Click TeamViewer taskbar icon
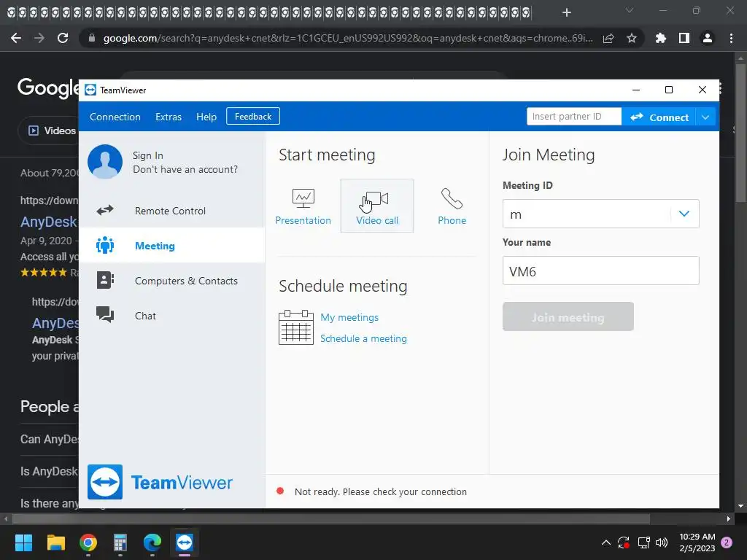 [x=185, y=542]
